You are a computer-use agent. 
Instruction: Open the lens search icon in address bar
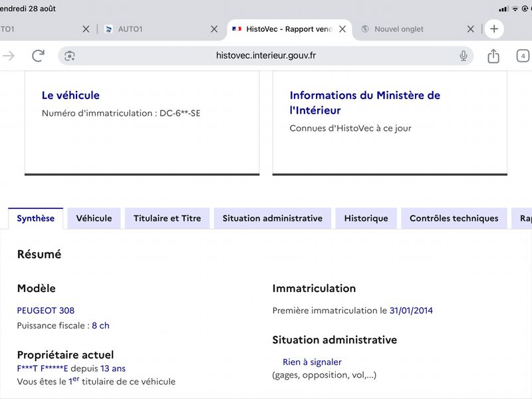pyautogui.click(x=70, y=56)
